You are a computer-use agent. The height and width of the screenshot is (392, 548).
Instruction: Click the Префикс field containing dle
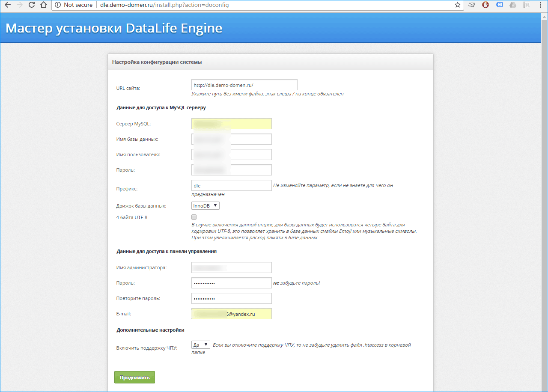[x=231, y=185]
